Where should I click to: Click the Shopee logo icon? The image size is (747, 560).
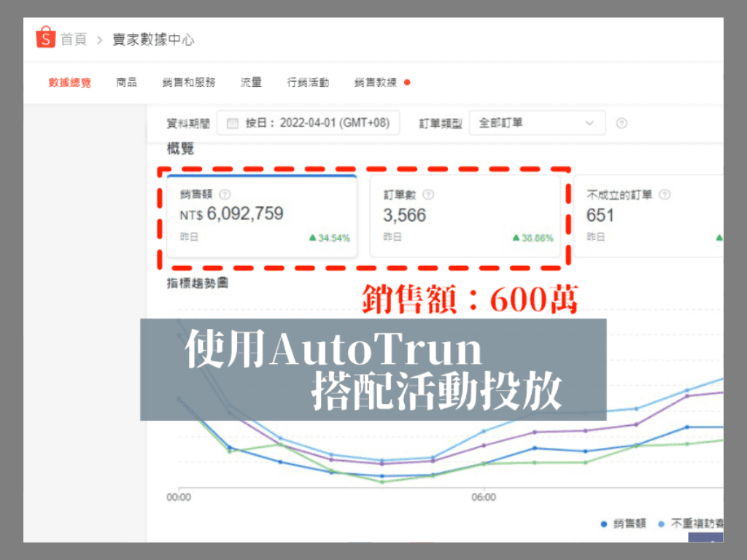coord(46,37)
